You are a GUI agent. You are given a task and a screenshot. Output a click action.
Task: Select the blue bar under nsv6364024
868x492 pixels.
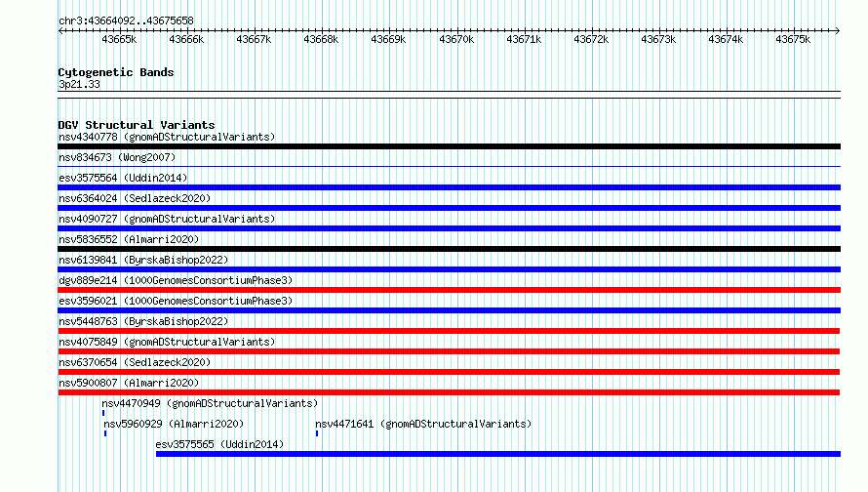point(449,208)
